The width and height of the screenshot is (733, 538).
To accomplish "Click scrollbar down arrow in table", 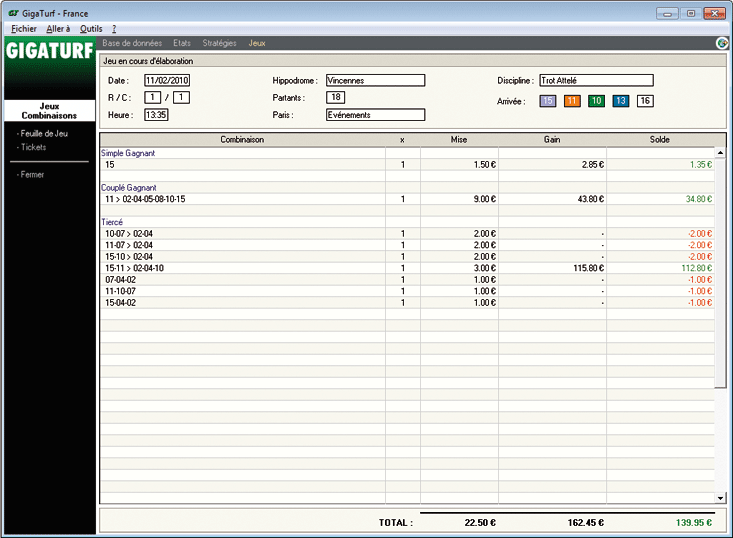I will pyautogui.click(x=720, y=498).
